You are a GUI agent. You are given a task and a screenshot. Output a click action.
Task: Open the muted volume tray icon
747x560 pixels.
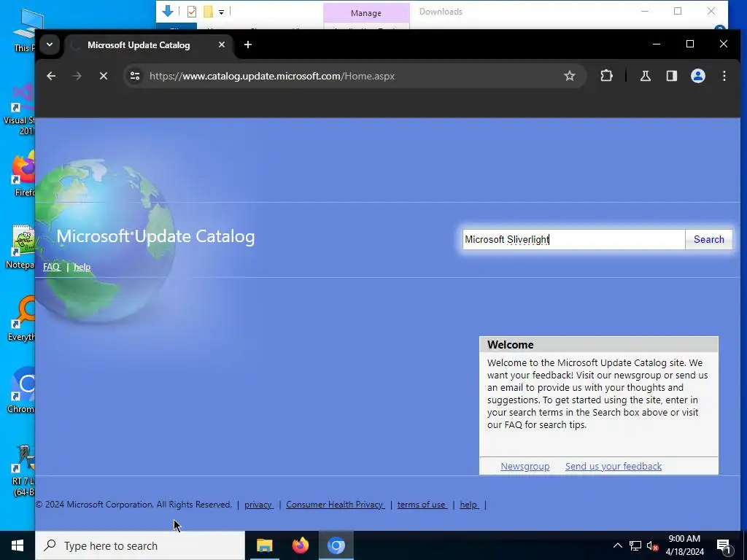click(652, 545)
